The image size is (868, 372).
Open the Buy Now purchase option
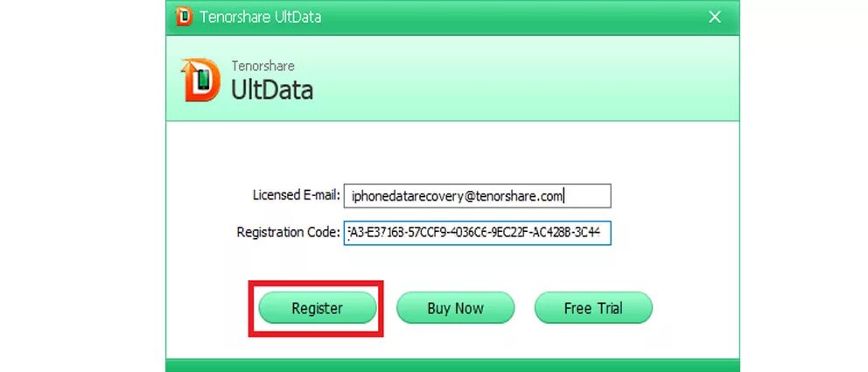pos(455,308)
